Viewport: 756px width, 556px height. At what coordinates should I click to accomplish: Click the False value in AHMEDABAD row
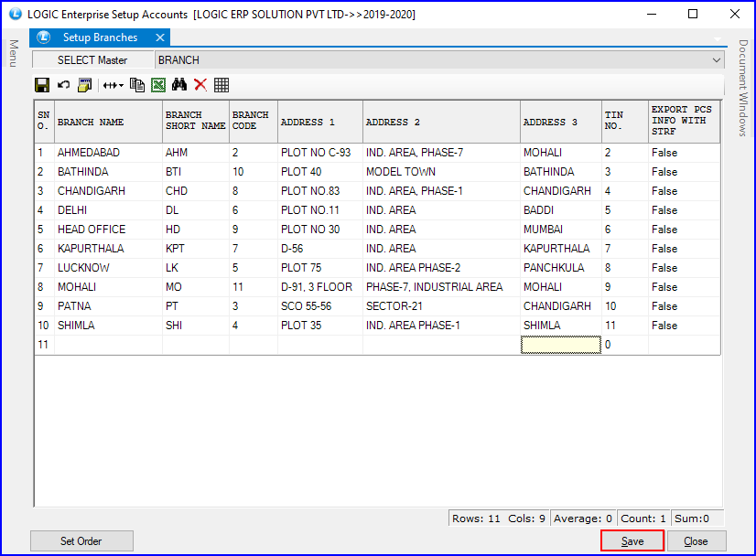point(685,153)
